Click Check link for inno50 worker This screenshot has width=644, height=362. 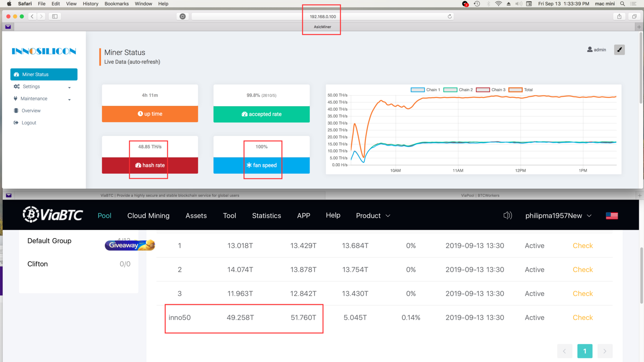coord(583,317)
